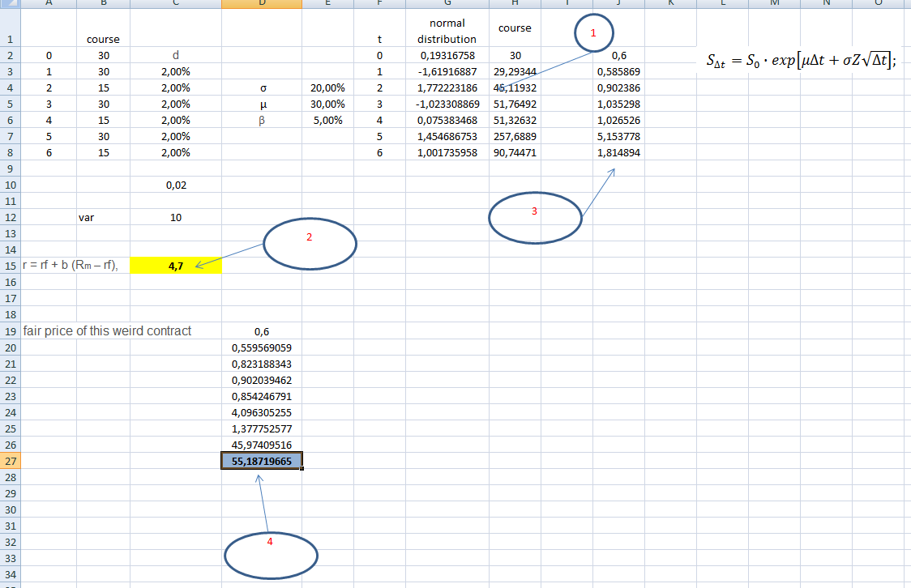
Task: Select the oval callout labeled 1
Action: point(594,34)
